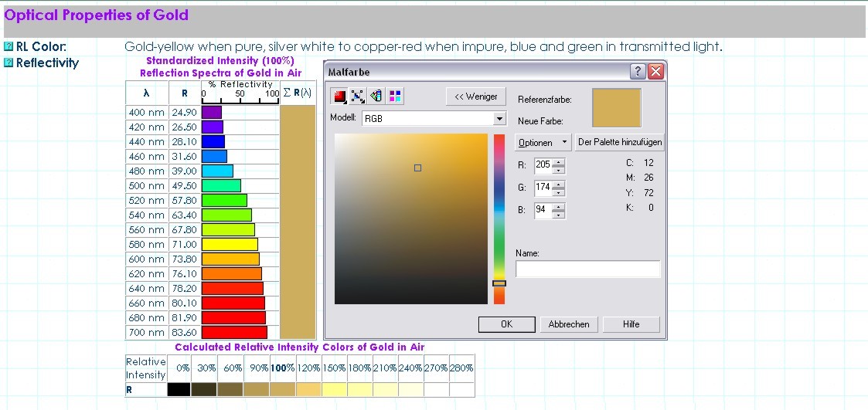The image size is (868, 410).
Task: Click the vertical hue slider handle
Action: 499,283
